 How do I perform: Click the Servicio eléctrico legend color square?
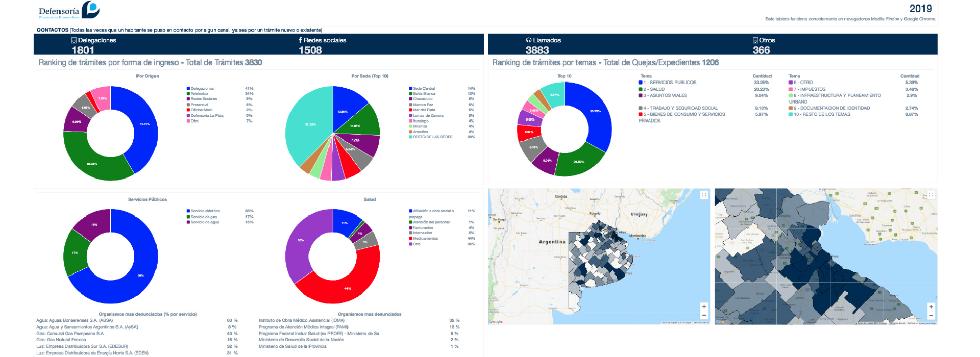188,211
